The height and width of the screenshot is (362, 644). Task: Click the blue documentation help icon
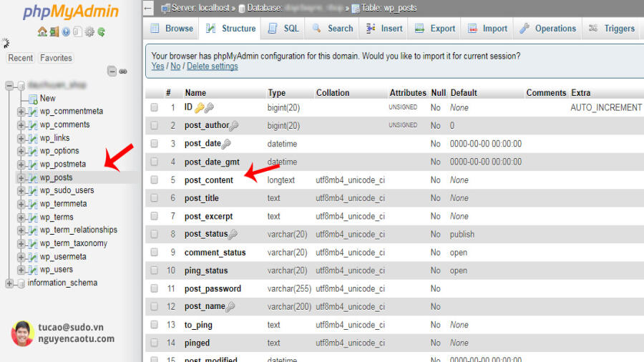(x=66, y=31)
